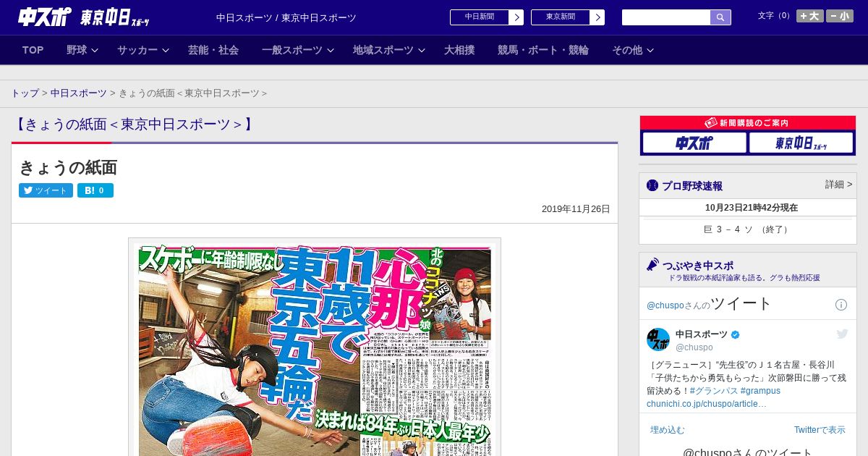868x456 pixels.
Task: Click the 中日スポーツ tweet author name
Action: (x=702, y=334)
